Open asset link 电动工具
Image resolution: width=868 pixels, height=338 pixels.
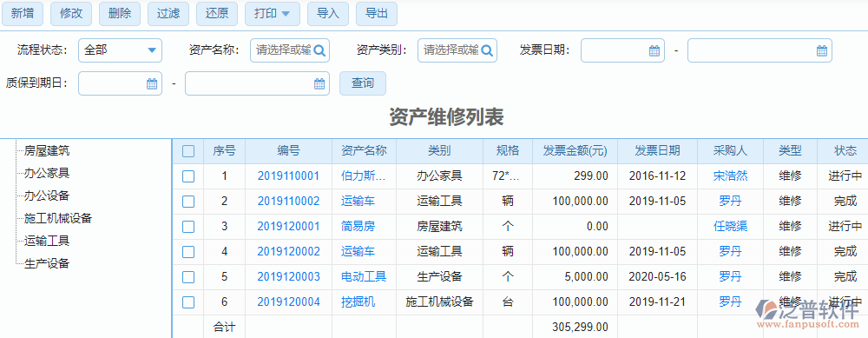(364, 276)
